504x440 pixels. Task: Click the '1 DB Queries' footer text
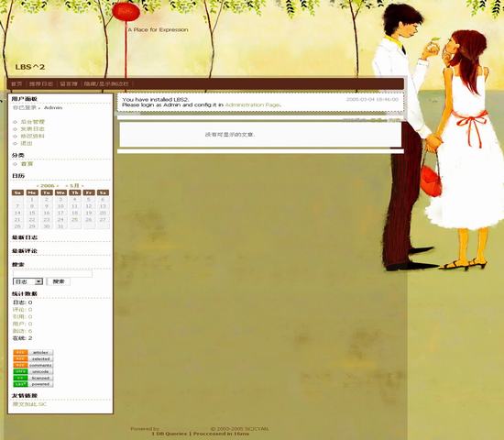tap(169, 434)
